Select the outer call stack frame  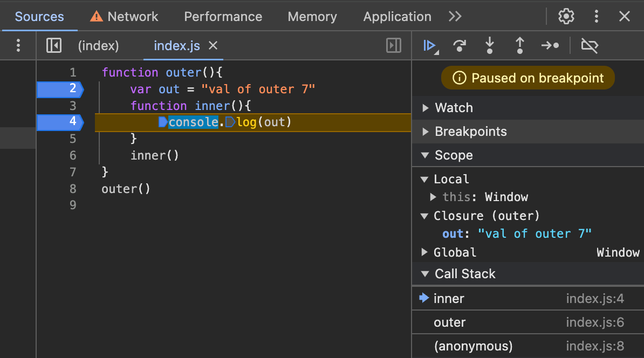449,322
